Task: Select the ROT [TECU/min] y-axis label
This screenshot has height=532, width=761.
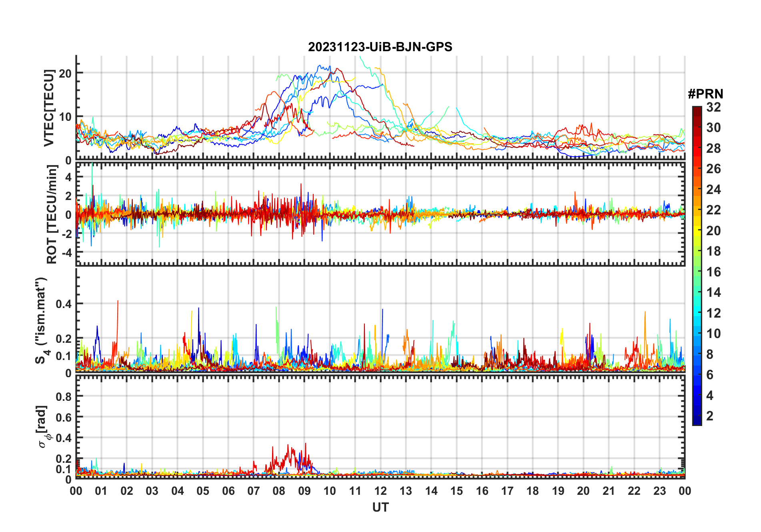Action: tap(52, 214)
